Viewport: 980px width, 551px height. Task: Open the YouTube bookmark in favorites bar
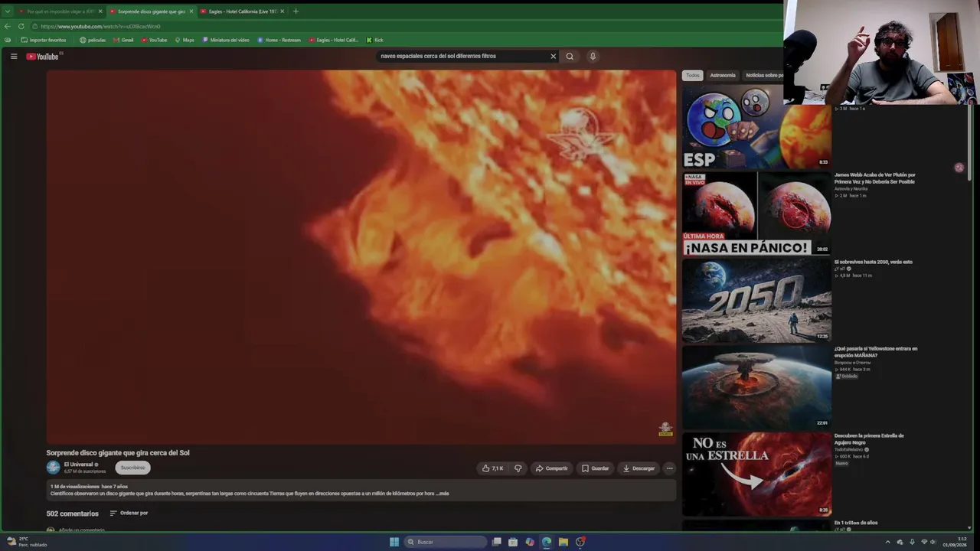click(x=154, y=40)
